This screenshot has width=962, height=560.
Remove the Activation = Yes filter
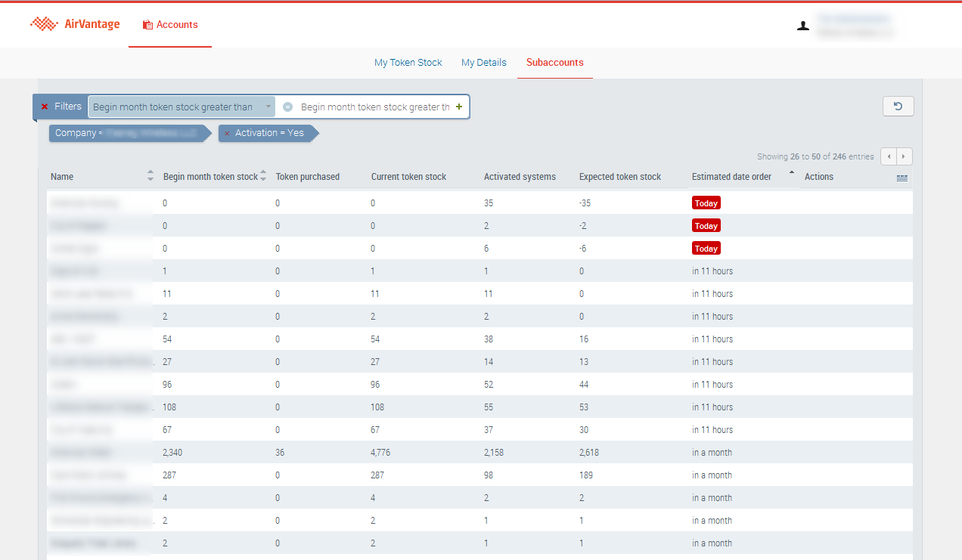pyautogui.click(x=227, y=134)
